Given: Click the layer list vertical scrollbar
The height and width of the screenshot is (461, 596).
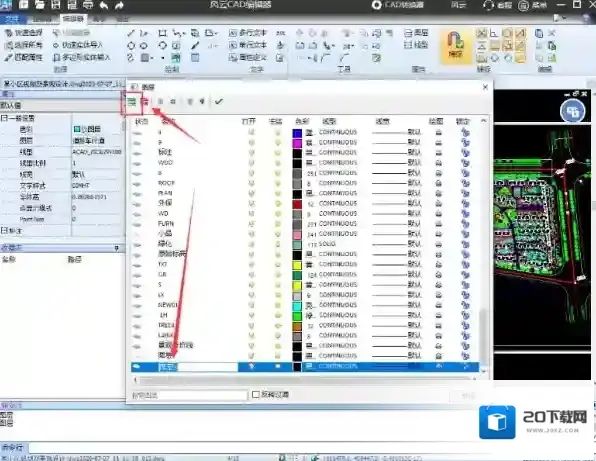Looking at the screenshot, I should (483, 336).
